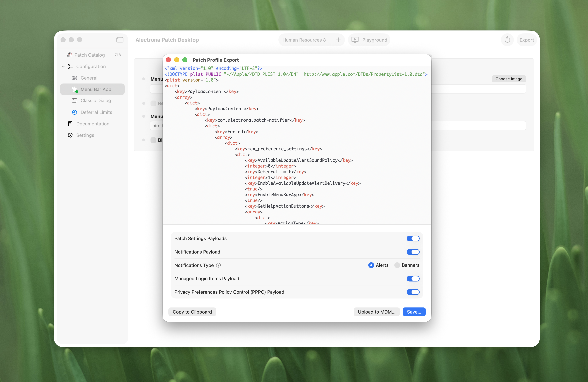The width and height of the screenshot is (588, 382).
Task: Disable Managed Login Items Payload switch
Action: (x=413, y=278)
